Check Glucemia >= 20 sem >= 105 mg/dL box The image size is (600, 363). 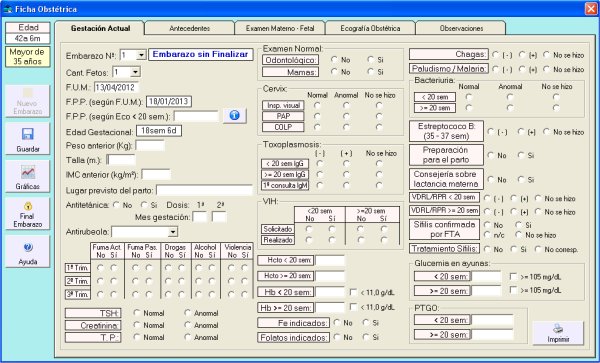click(x=513, y=290)
